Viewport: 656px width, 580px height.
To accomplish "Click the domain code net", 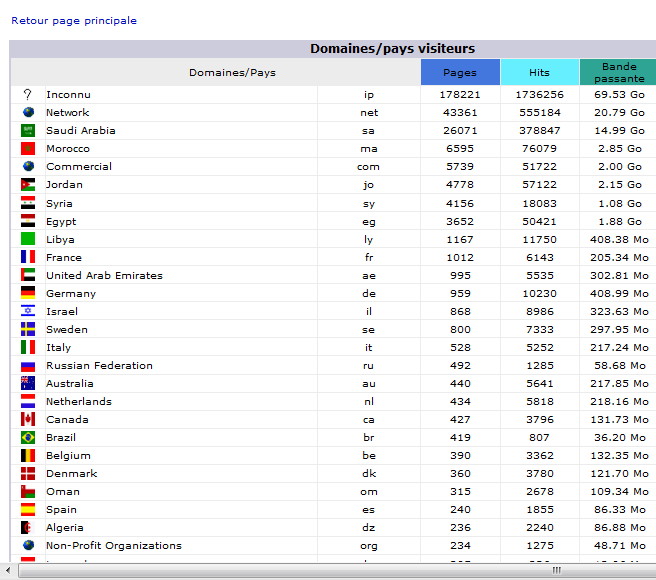I will point(369,113).
